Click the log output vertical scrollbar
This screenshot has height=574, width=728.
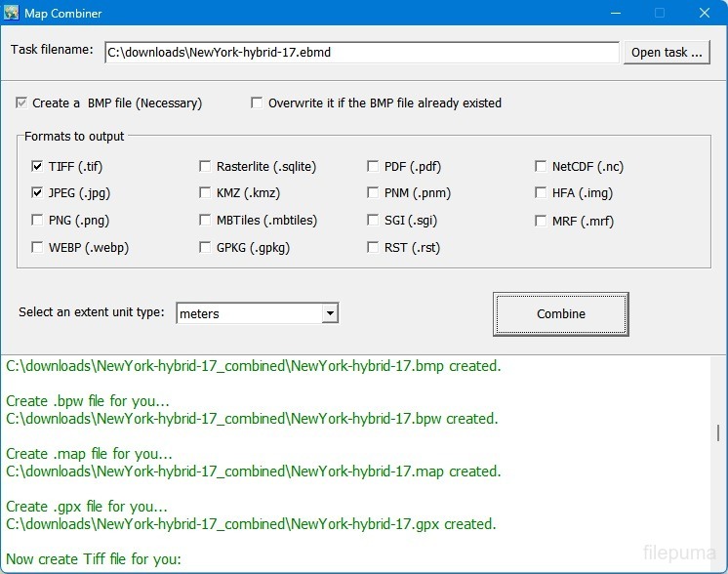pos(720,433)
